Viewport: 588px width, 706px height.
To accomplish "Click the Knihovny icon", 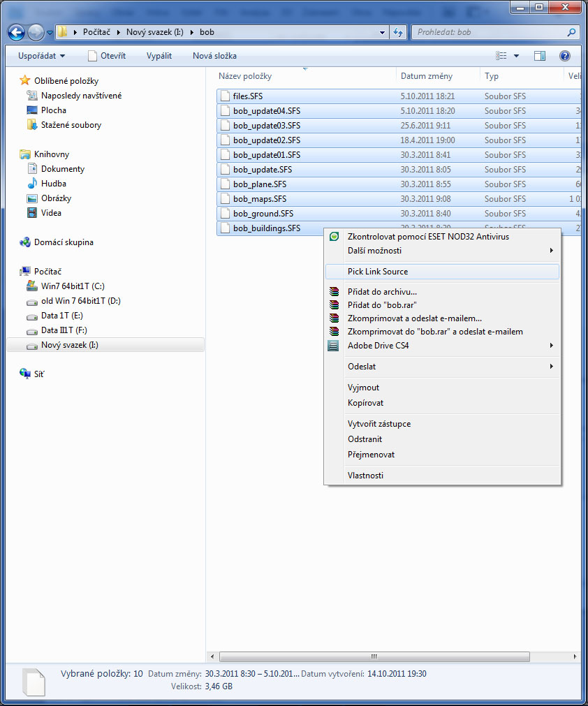I will click(x=24, y=154).
